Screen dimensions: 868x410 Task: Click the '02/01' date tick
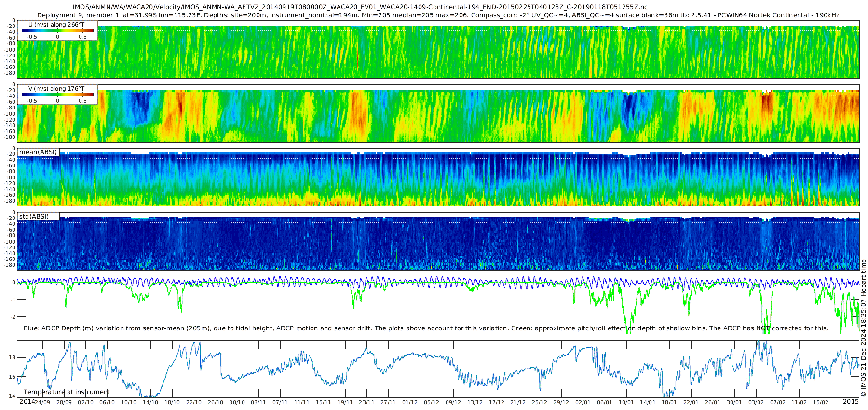[583, 402]
